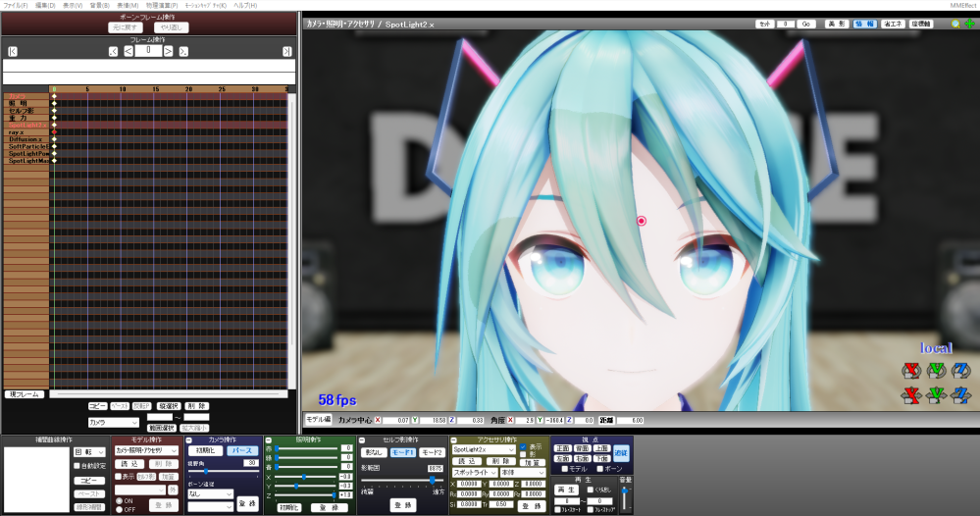The height and width of the screenshot is (516, 980).
Task: Select the ON radio button
Action: tap(120, 501)
